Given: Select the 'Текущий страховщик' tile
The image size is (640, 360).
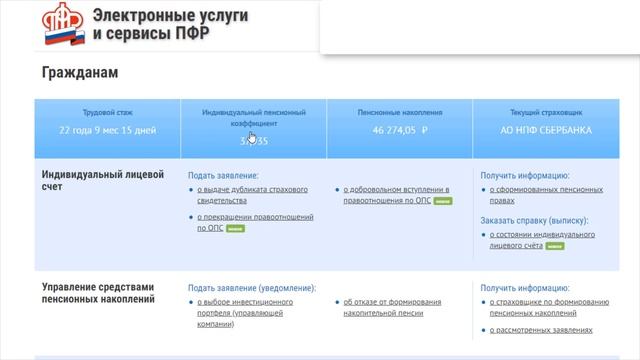Looking at the screenshot, I should pos(546,129).
